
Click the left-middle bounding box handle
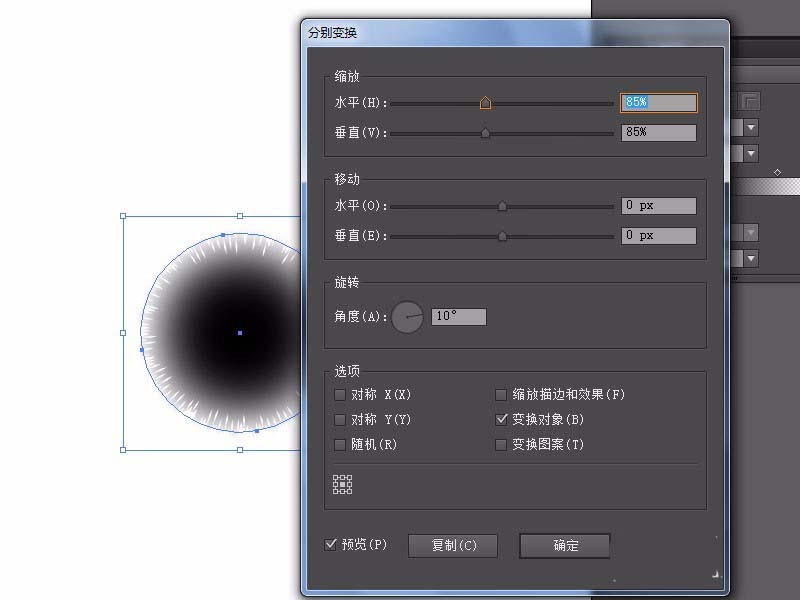pos(123,333)
